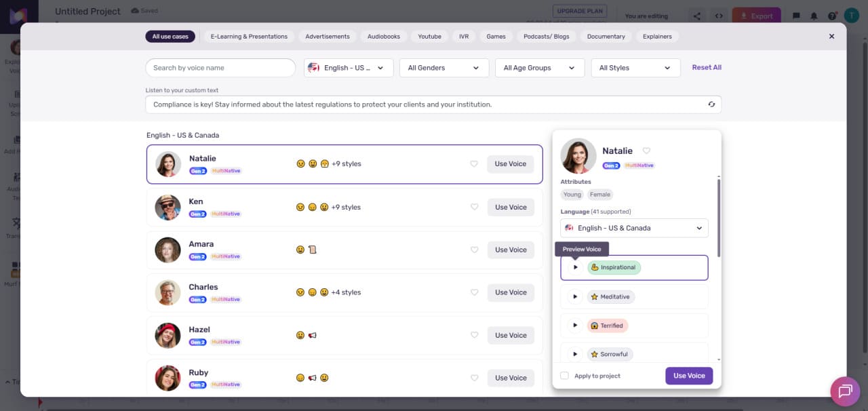The width and height of the screenshot is (868, 411).
Task: Favorite Natalie voice with heart icon in list
Action: [474, 163]
